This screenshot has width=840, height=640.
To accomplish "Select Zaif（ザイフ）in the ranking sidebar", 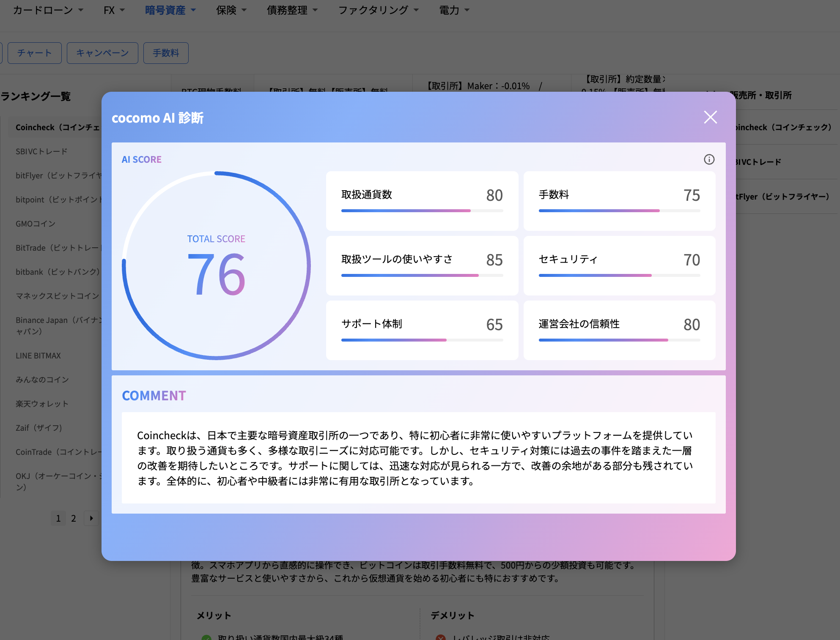I will coord(39,428).
